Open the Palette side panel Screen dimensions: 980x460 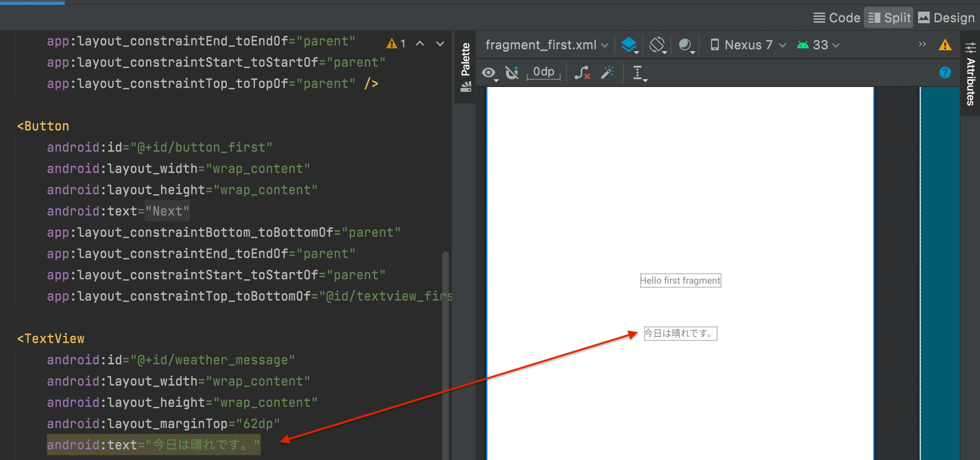point(465,67)
